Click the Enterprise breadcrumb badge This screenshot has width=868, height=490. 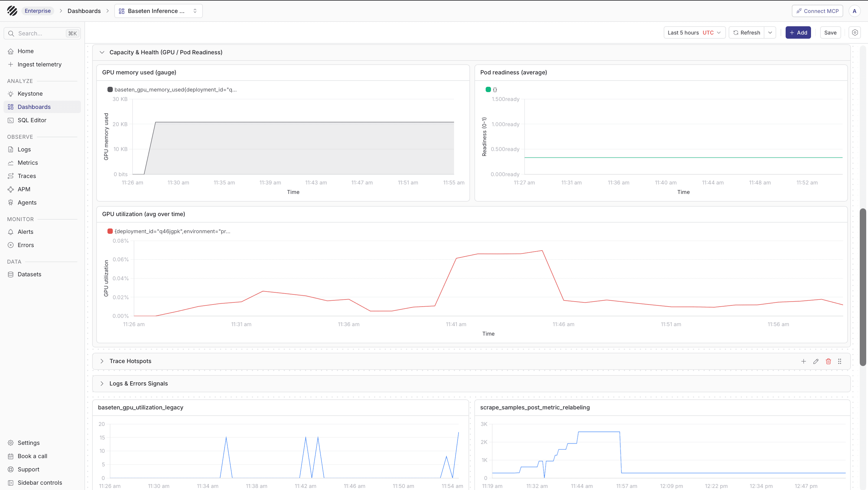[38, 11]
